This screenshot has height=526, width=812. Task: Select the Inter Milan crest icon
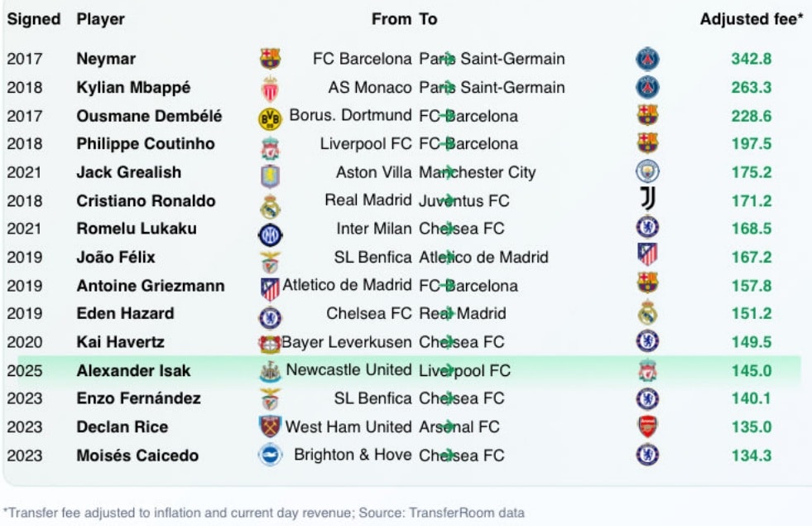[x=270, y=230]
